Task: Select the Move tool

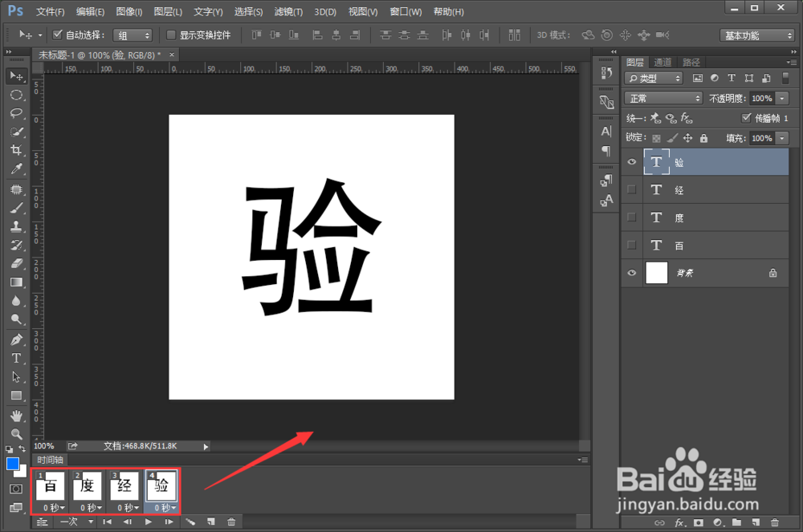Action: pos(17,75)
